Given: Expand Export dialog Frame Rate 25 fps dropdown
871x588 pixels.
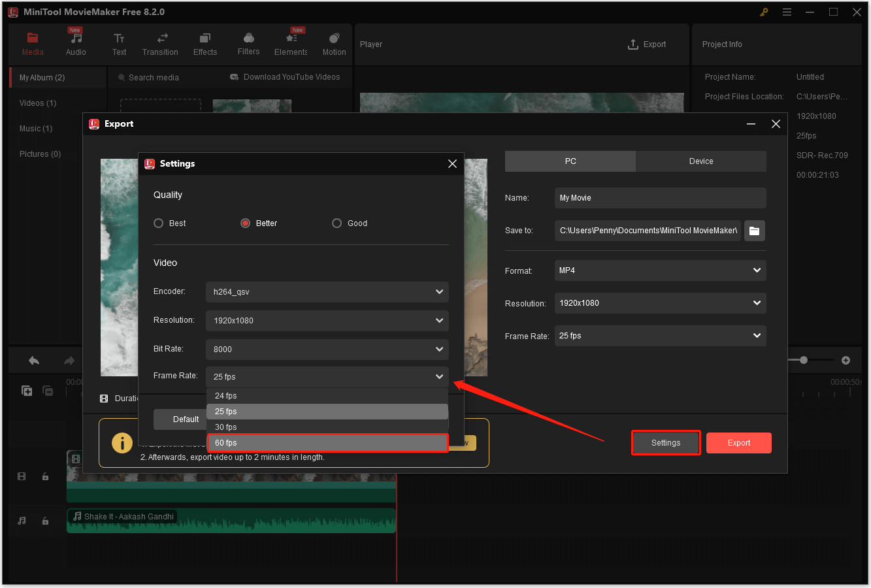Looking at the screenshot, I should [660, 336].
